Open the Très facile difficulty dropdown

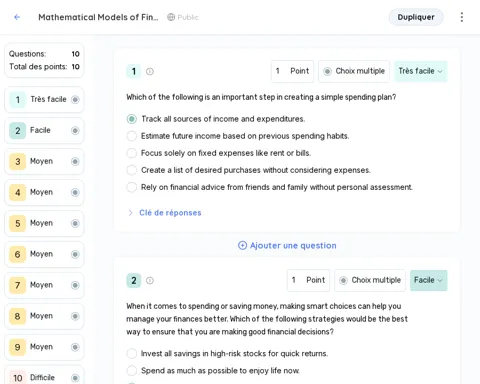pyautogui.click(x=421, y=71)
